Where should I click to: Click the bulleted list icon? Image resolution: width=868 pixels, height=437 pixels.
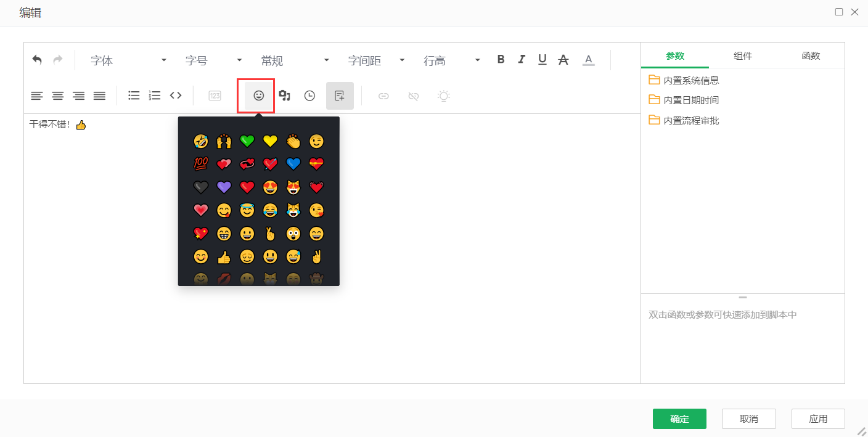click(134, 96)
